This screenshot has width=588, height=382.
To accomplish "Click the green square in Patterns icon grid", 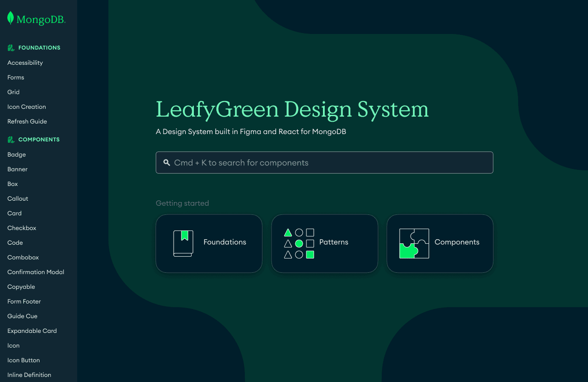I will [310, 254].
